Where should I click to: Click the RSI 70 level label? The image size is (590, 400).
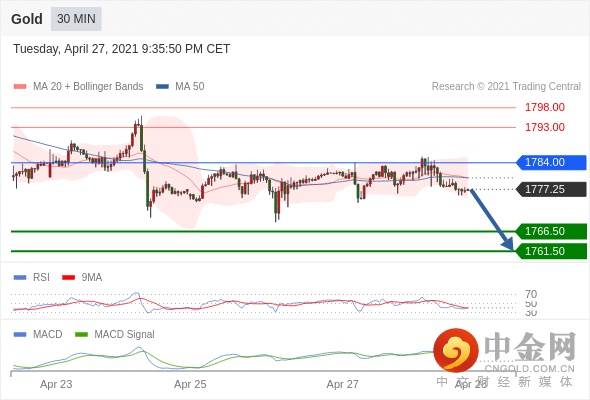531,294
